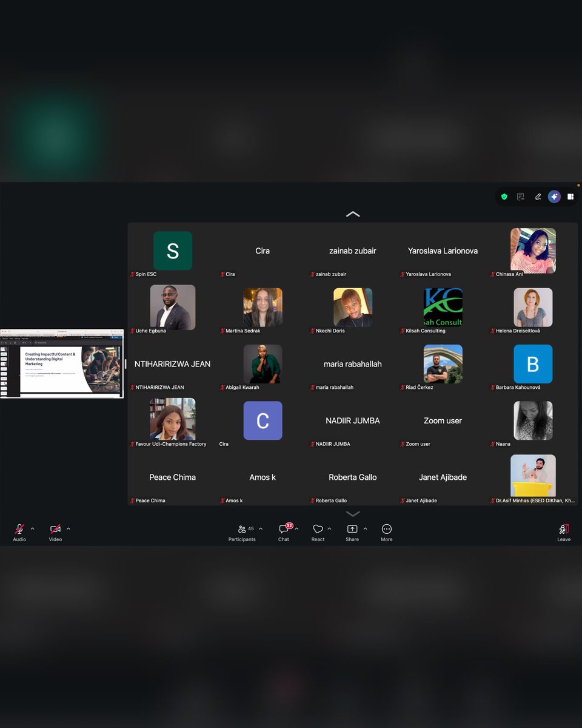Click the large 'Peace Chima' tile name

click(x=173, y=477)
